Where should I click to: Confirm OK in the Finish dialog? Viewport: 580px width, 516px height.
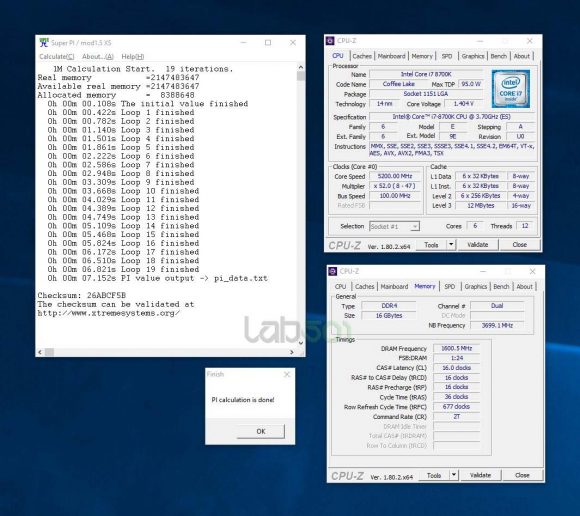click(x=261, y=431)
